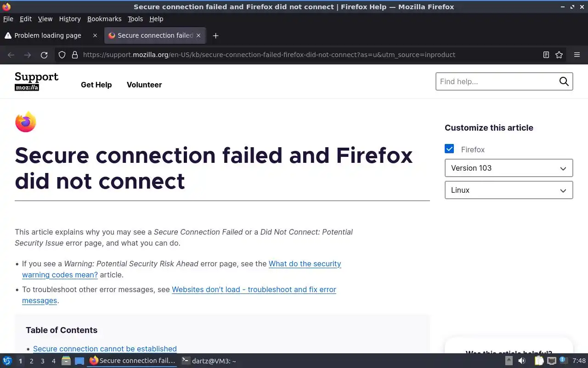
Task: Click the network icon in system tray
Action: pos(551,361)
